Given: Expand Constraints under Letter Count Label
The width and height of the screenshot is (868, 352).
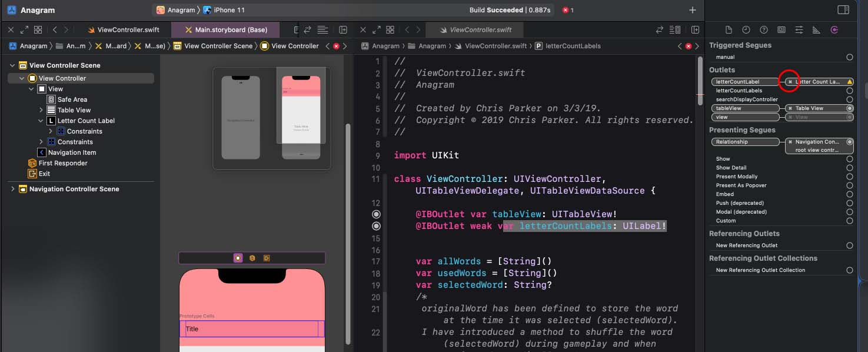Looking at the screenshot, I should point(50,131).
